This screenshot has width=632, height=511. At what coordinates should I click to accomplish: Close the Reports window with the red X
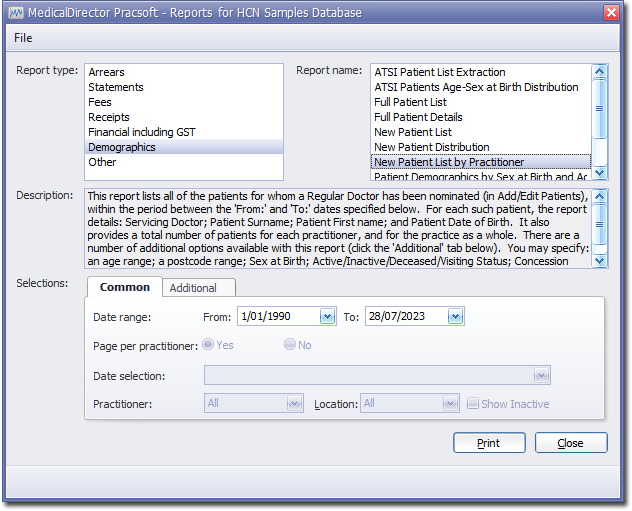(612, 12)
